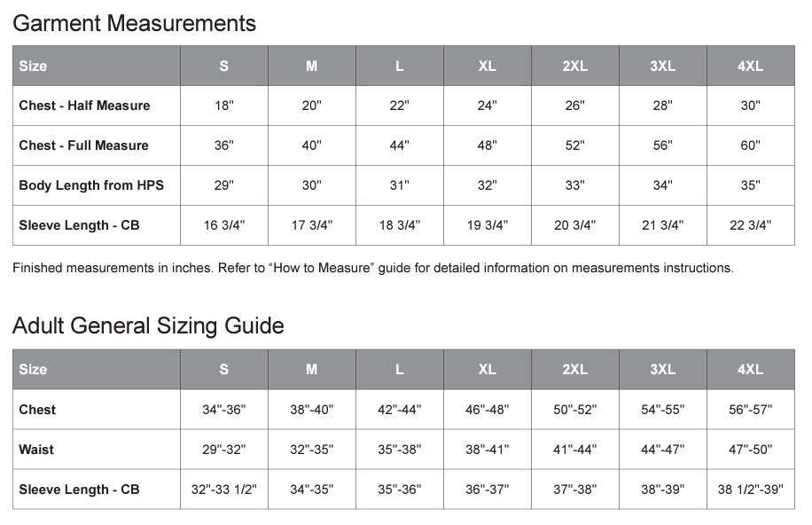Select the 18" chest half measure cell
This screenshot has width=812, height=525.
tap(223, 106)
